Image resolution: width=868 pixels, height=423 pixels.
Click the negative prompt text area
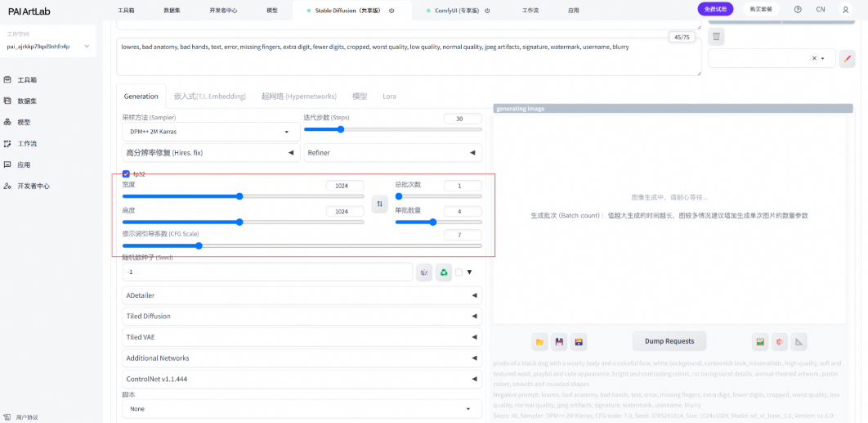tap(409, 56)
